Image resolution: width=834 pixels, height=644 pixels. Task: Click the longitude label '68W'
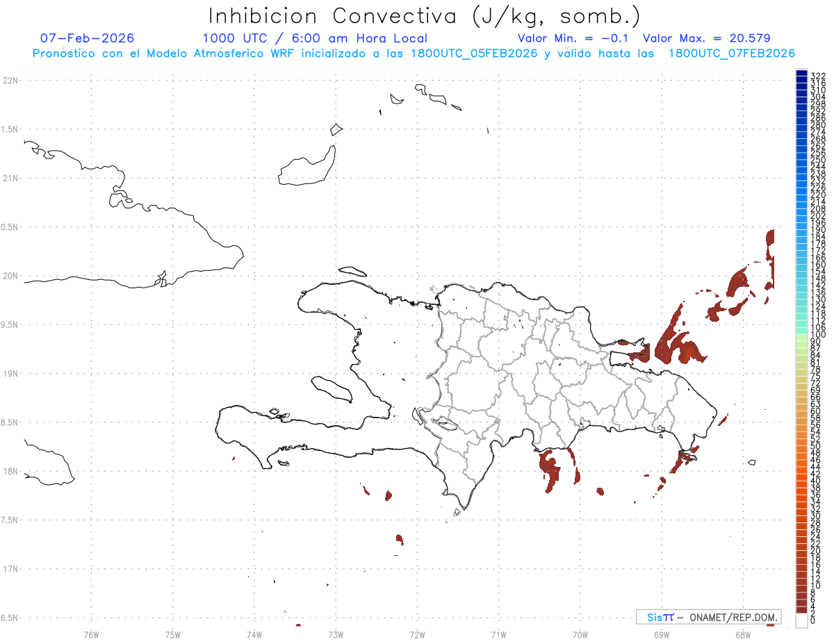coord(743,634)
